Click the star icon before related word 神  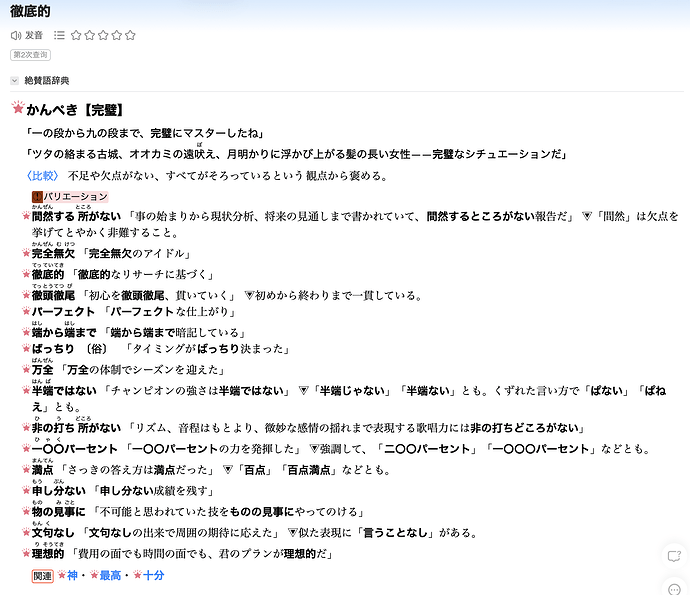coord(62,575)
